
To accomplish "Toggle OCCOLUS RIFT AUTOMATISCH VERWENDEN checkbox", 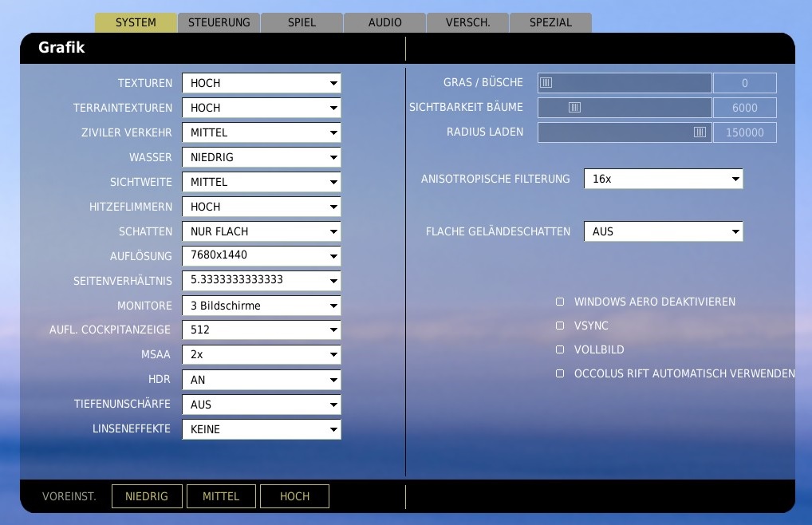I will [x=560, y=373].
